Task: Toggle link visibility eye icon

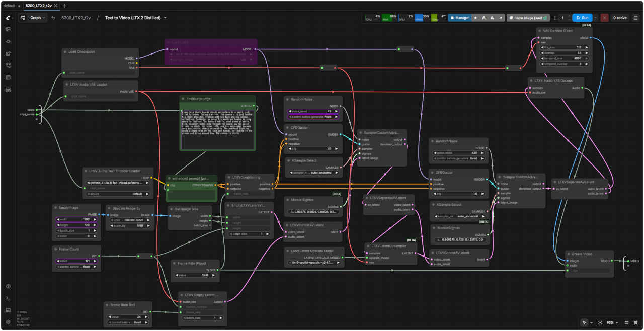Action: pyautogui.click(x=636, y=322)
